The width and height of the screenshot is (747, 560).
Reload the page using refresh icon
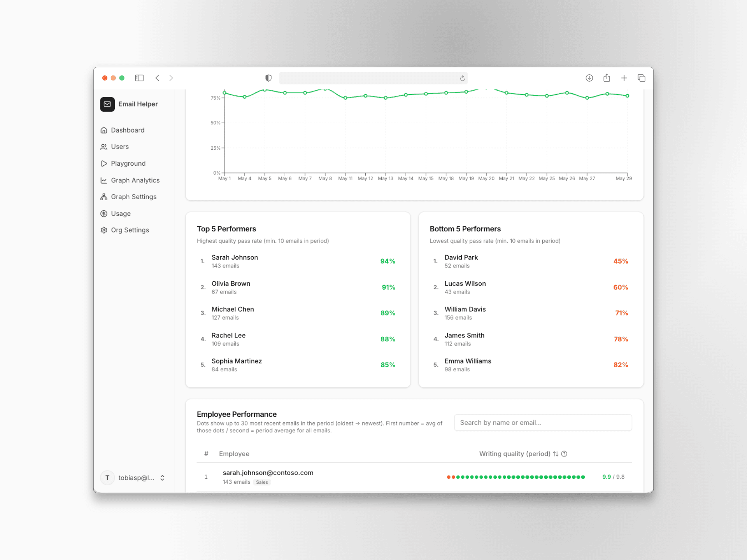point(462,79)
